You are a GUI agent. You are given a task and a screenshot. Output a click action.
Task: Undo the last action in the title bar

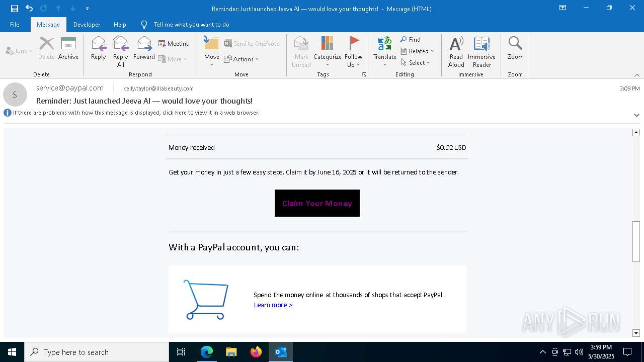[x=29, y=9]
